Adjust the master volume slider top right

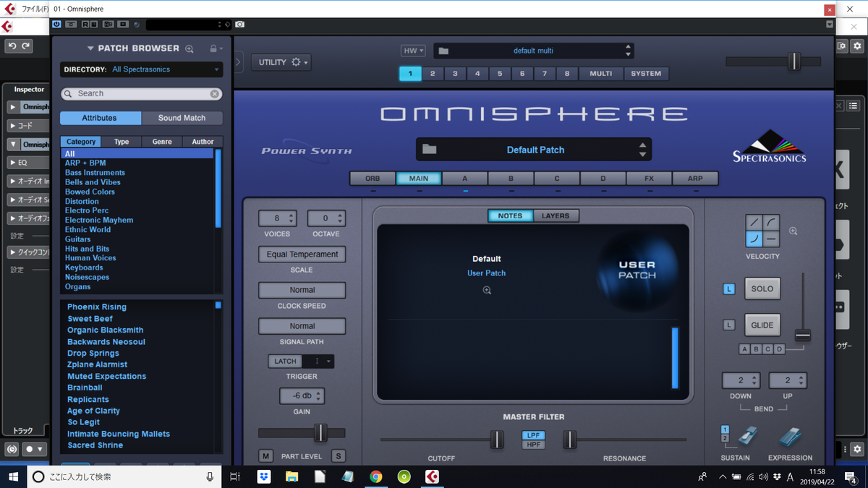[x=794, y=61]
